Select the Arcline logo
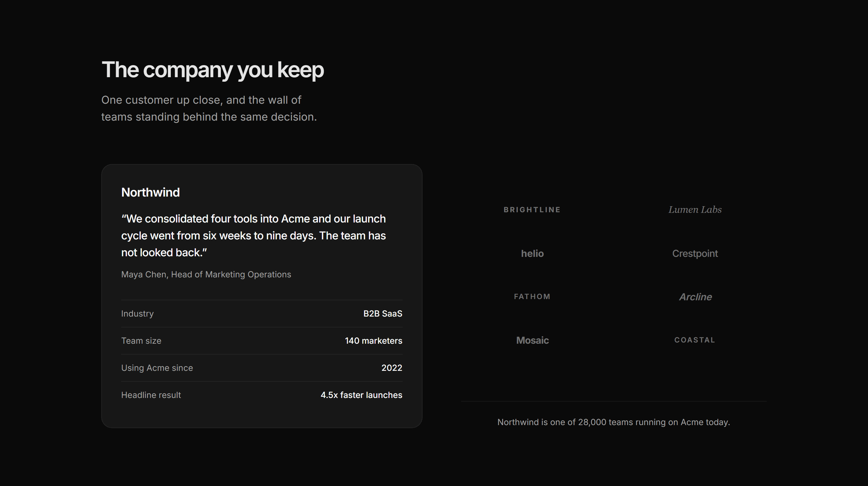 click(695, 297)
